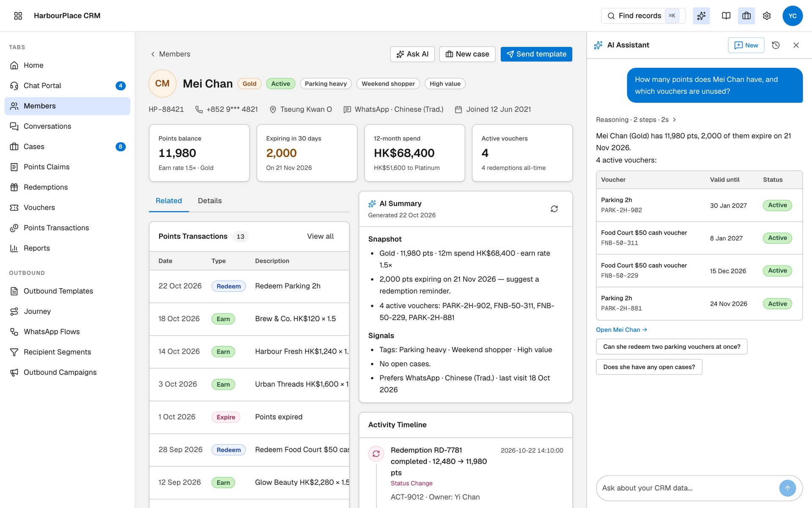Click the chat icon beside WhatsApp preference
The height and width of the screenshot is (508, 812).
coord(347,110)
